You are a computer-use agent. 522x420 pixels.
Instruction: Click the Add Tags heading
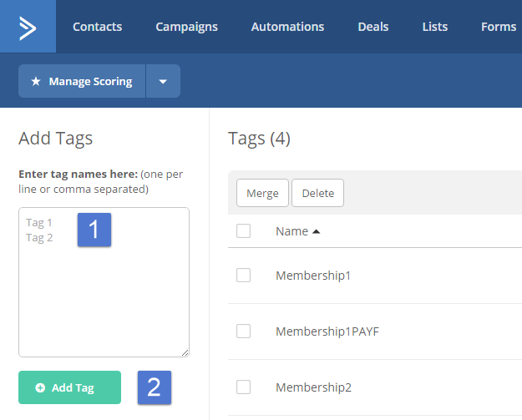(x=56, y=139)
